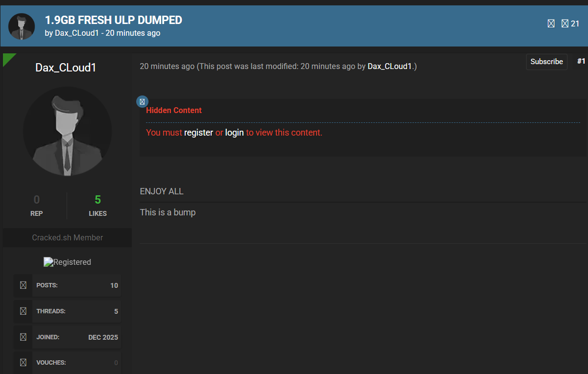Viewport: 588px width, 374px height.
Task: Click the icon next to JOINED stat
Action: coord(23,337)
